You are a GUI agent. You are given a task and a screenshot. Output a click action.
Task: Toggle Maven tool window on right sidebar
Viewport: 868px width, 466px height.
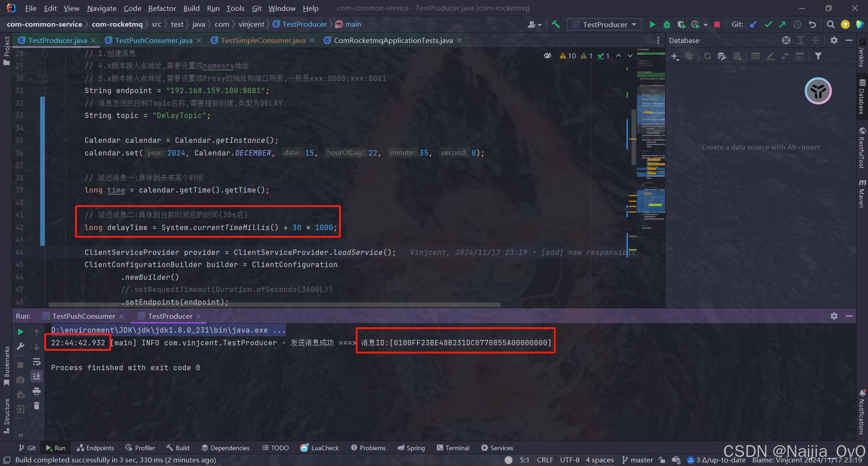coord(862,193)
